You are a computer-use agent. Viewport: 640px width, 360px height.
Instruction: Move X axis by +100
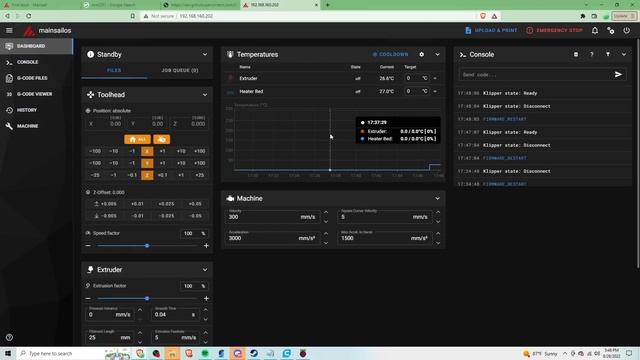[200, 151]
